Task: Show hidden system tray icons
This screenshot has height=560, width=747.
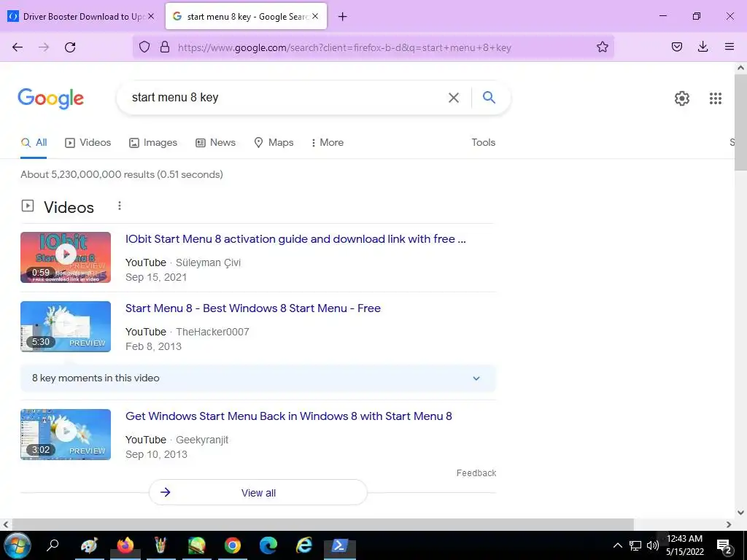Action: 617,545
